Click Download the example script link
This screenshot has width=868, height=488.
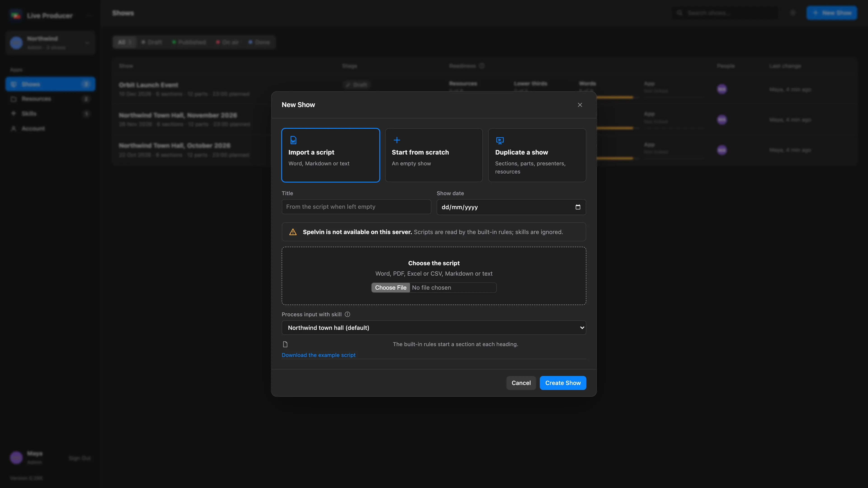click(318, 355)
